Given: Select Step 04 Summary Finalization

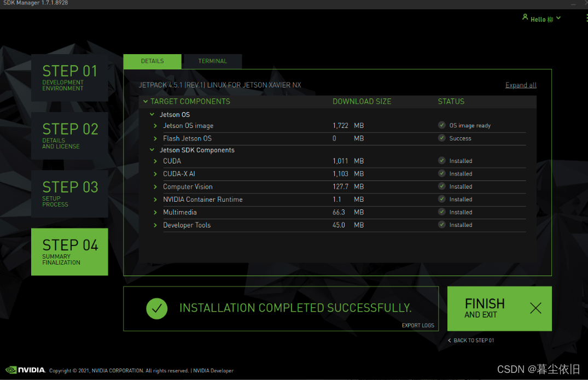Looking at the screenshot, I should coord(70,252).
